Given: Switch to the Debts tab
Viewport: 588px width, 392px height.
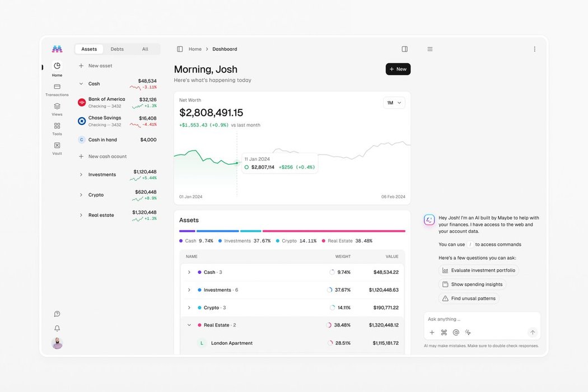Looking at the screenshot, I should (x=117, y=49).
